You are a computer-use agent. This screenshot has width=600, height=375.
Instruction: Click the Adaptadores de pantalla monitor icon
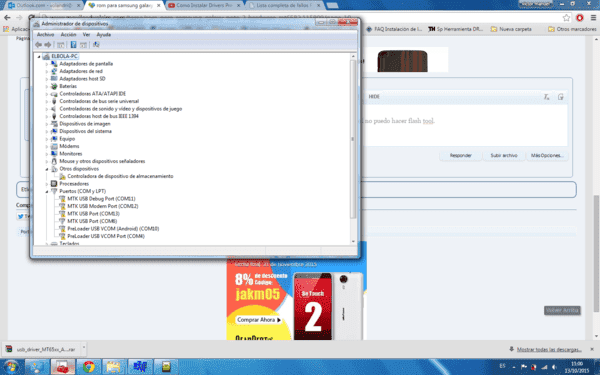coord(54,64)
